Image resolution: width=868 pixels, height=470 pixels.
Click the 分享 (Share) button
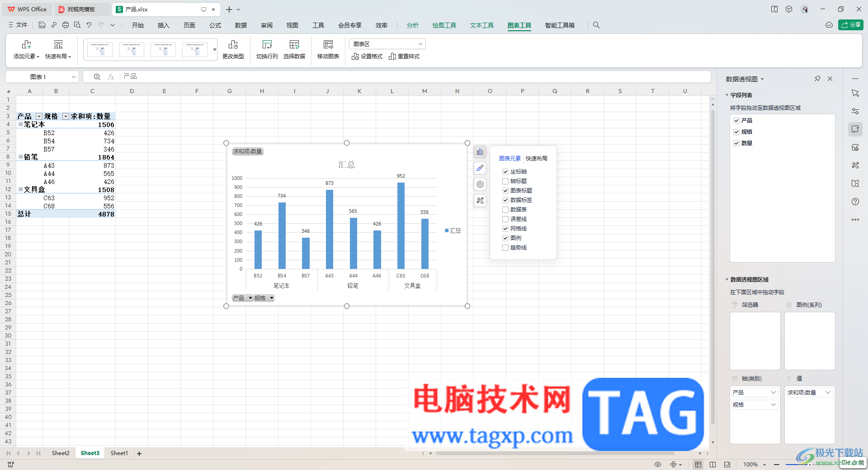coord(851,25)
